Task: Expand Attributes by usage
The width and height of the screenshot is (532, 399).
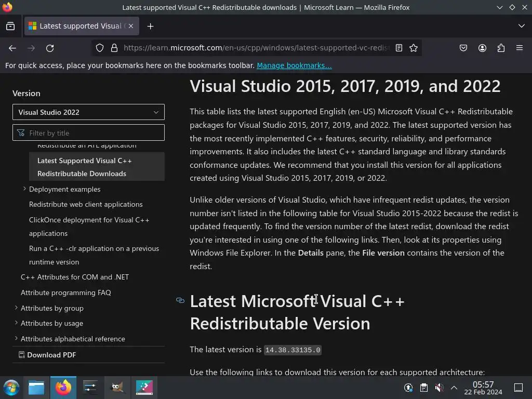Action: [16, 323]
